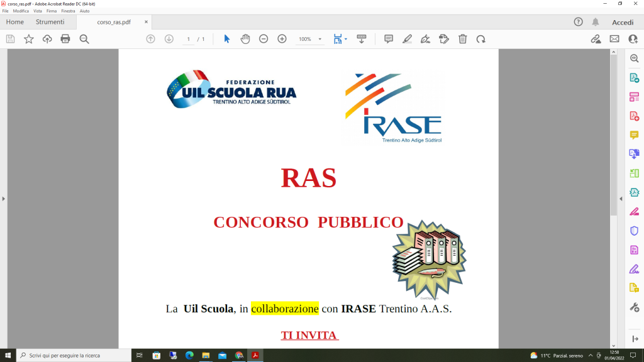644x362 pixels.
Task: Open Comment tool in right pane
Action: 635,135
